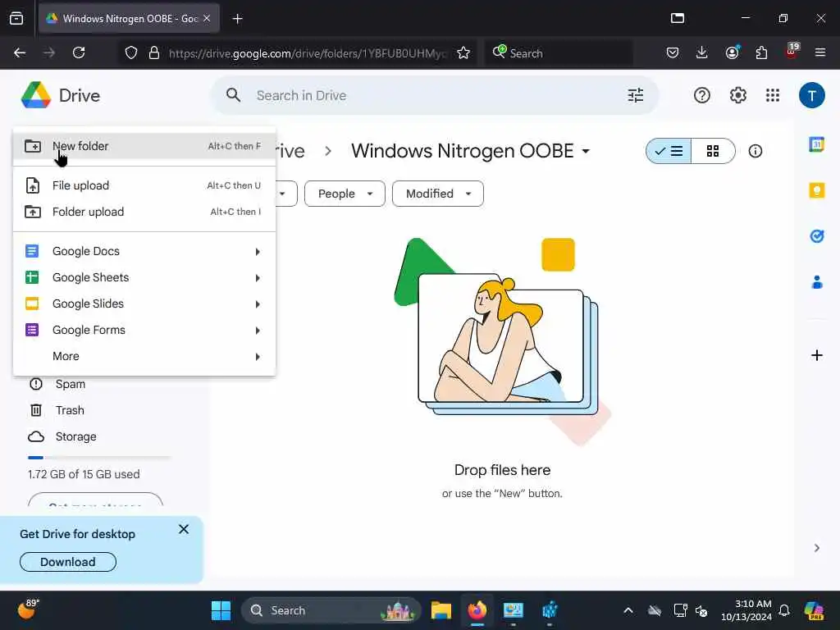This screenshot has height=630, width=840.
Task: Click the tracking protection shield icon
Action: coord(131,52)
